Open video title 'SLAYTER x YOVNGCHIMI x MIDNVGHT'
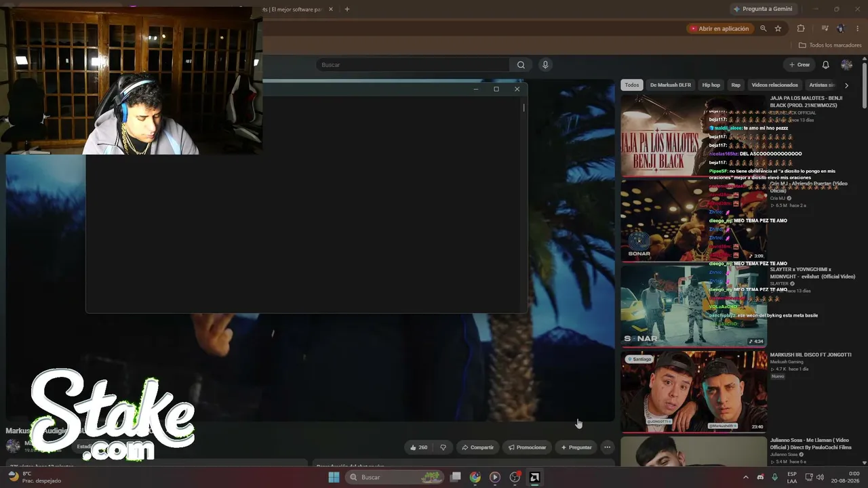This screenshot has height=488, width=868. coord(812,272)
